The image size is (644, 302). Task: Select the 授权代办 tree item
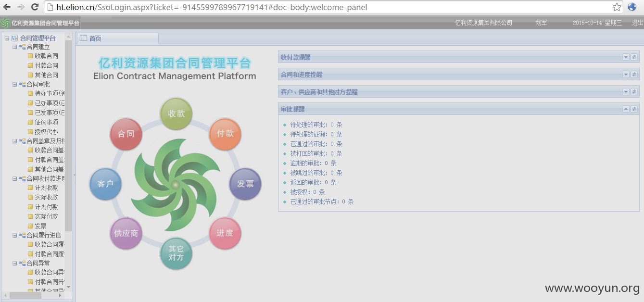click(46, 132)
